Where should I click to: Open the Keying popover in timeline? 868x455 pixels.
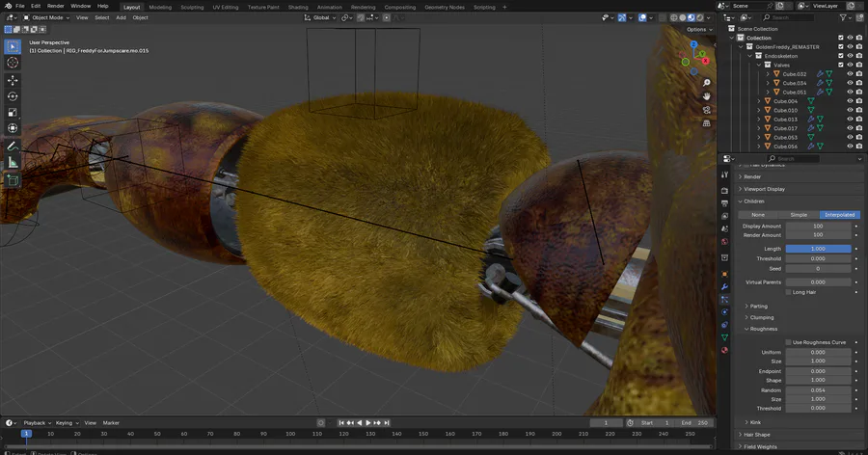[67, 423]
